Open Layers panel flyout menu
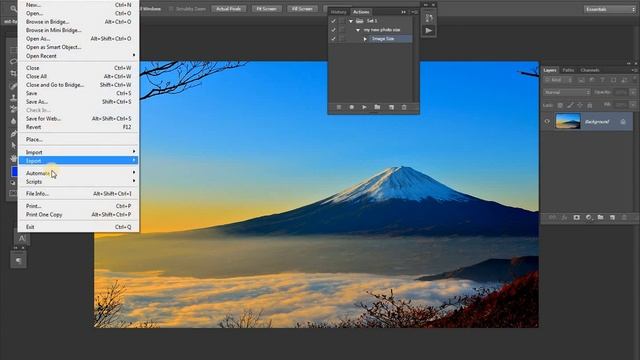640x360 pixels. [635, 70]
